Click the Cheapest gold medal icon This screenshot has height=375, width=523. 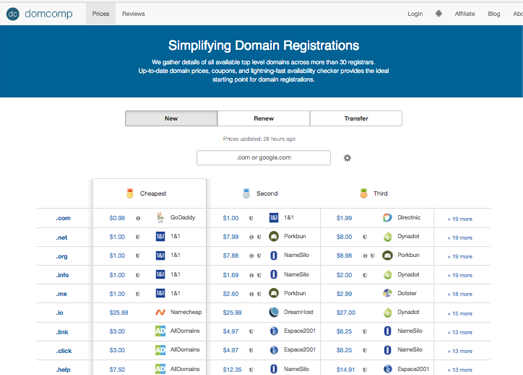point(130,193)
